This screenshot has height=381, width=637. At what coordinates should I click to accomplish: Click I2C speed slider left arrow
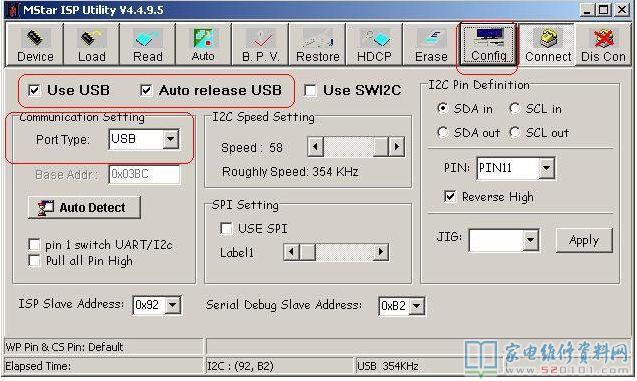tap(315, 147)
